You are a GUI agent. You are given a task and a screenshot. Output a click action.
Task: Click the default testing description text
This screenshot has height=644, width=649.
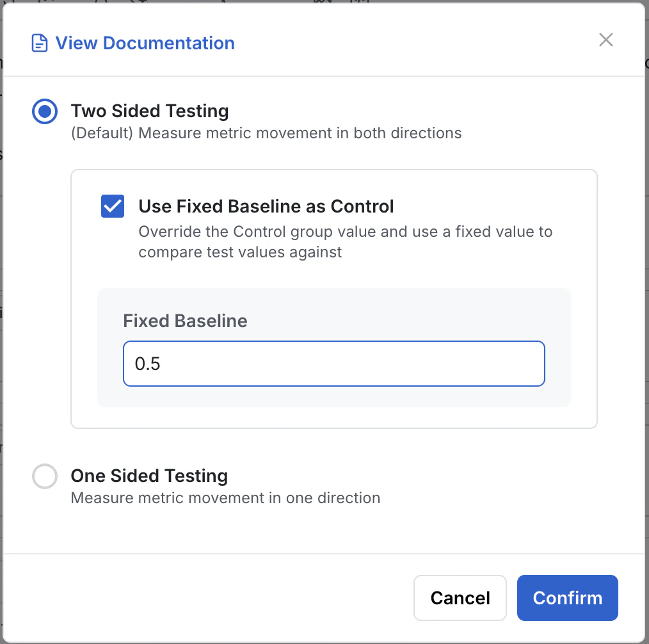tap(266, 133)
